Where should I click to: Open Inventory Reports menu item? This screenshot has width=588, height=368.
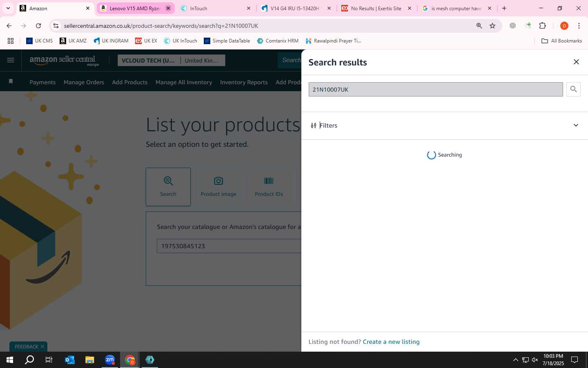[244, 82]
